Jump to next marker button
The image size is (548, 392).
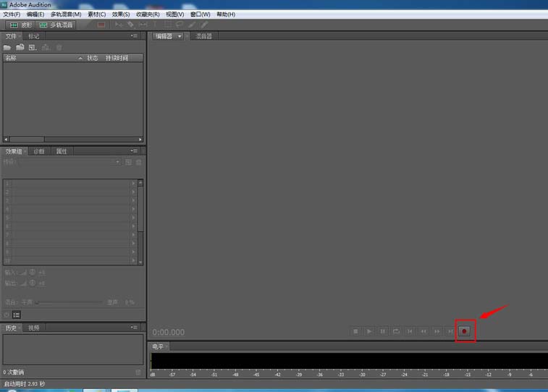click(x=450, y=331)
